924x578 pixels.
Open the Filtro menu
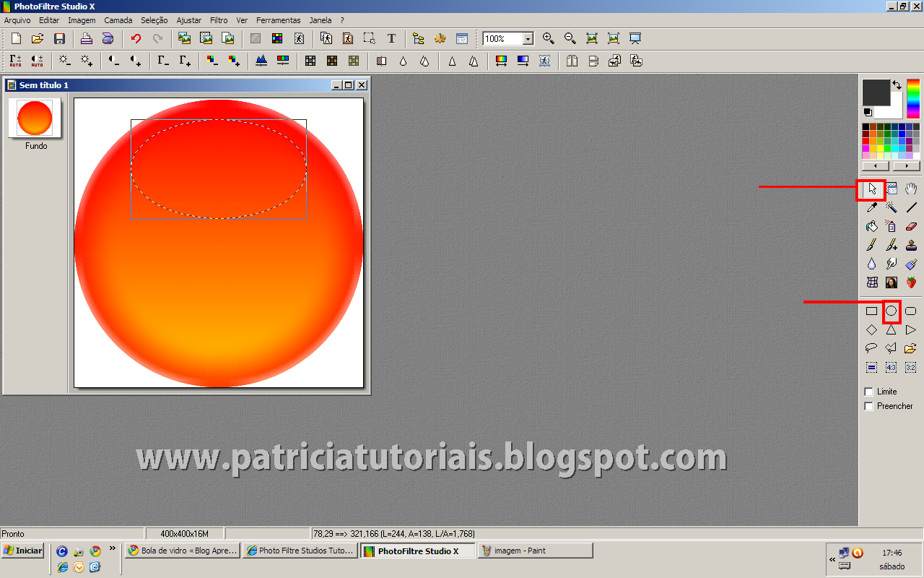219,20
